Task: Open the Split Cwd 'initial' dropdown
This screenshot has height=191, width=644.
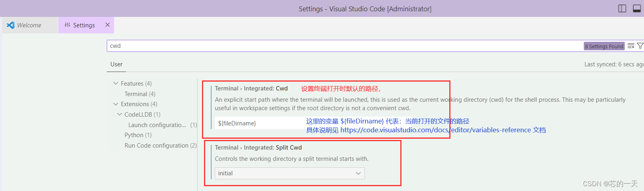Action: (x=290, y=173)
